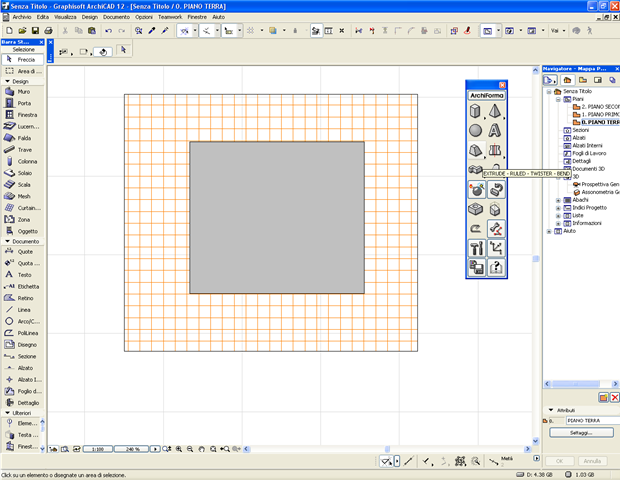Select the Solaio slab tool
The width and height of the screenshot is (620, 480).
[x=23, y=173]
